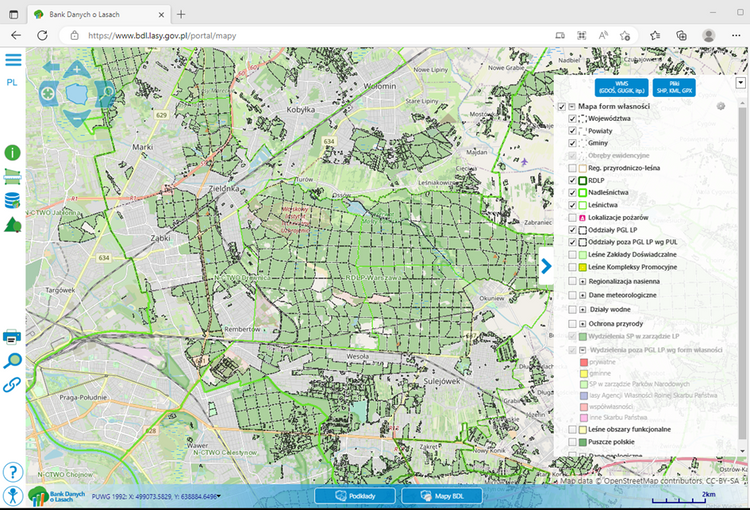Expand the Regionalizacja nasienna group
Screen dimensions: 750x510
click(x=583, y=282)
